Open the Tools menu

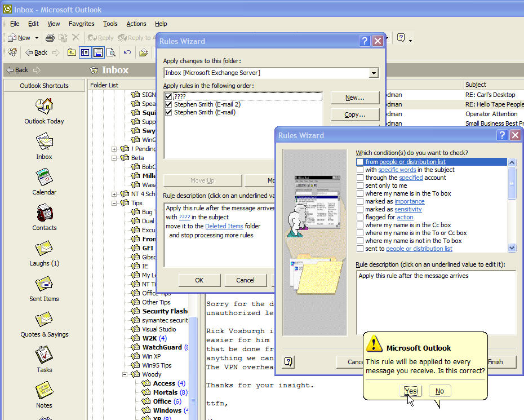[110, 24]
